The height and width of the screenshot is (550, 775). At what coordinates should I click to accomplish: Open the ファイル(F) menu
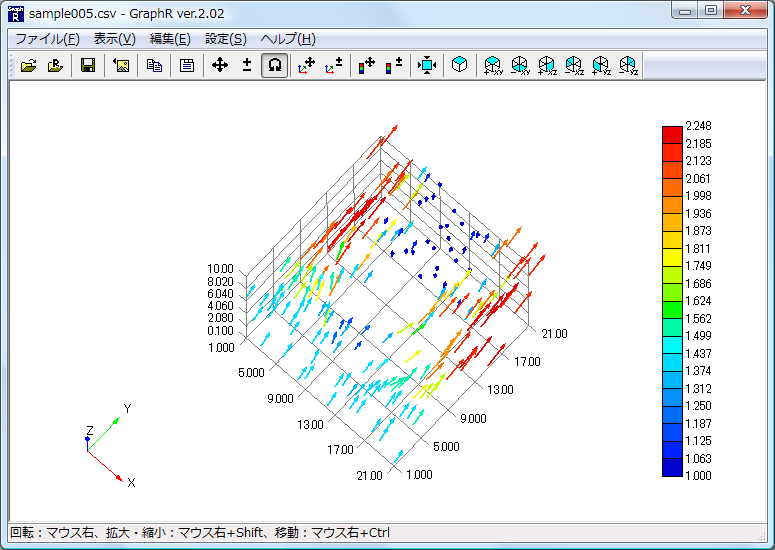tap(46, 39)
